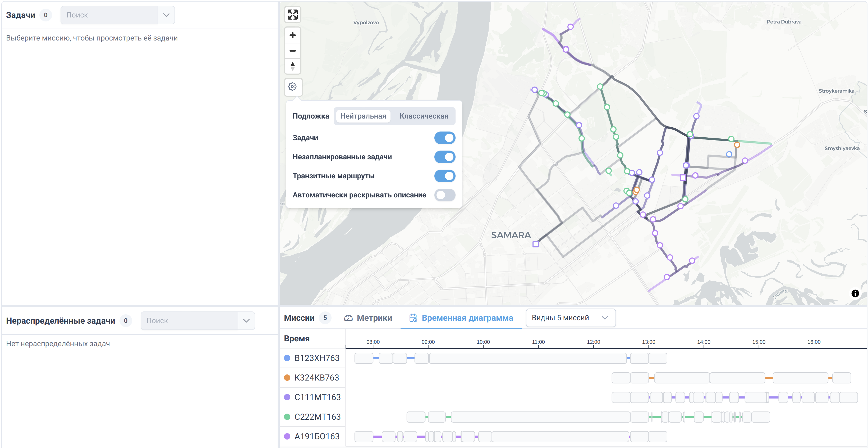
Task: Enable Автоматически раскрывать описание switch
Action: [445, 195]
